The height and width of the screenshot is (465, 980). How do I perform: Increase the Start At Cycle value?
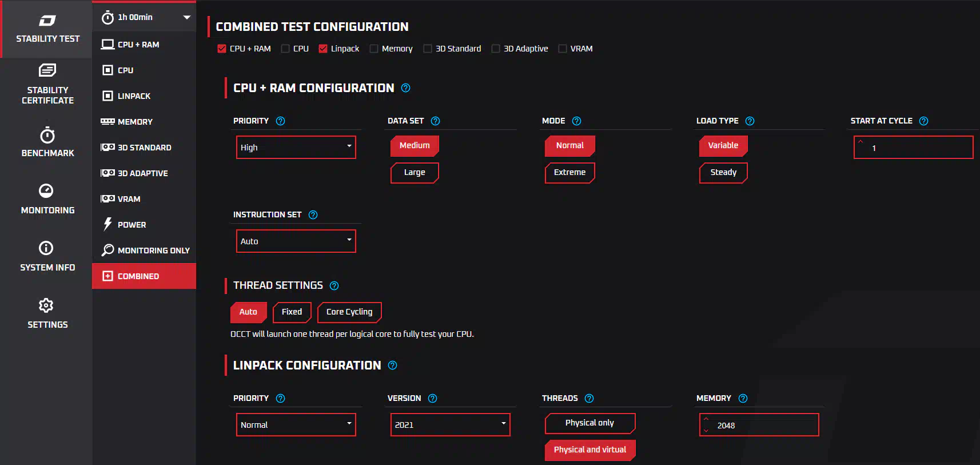tap(860, 141)
